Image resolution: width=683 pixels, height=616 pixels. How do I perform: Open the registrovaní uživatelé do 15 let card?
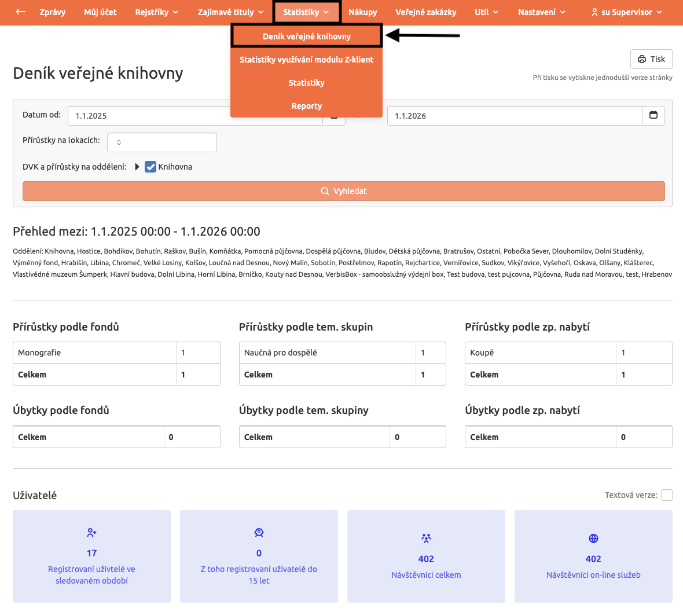coord(259,556)
